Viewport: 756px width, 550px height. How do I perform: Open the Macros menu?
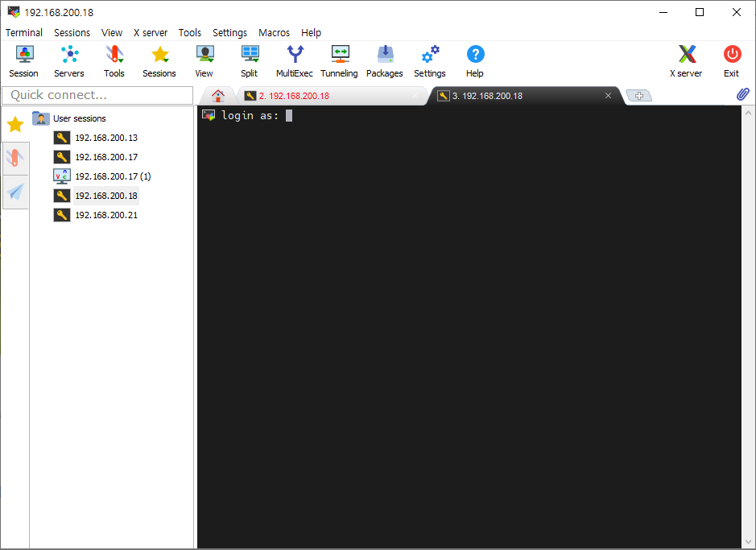(275, 33)
